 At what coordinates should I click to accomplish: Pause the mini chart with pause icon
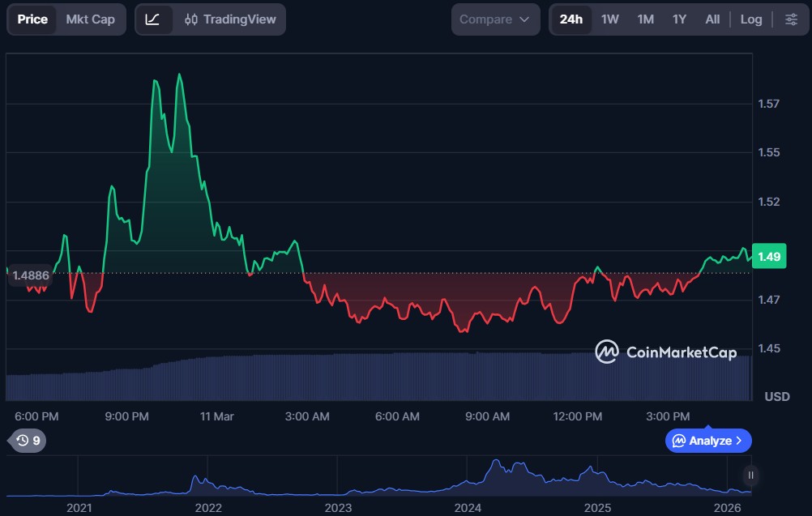click(x=751, y=475)
